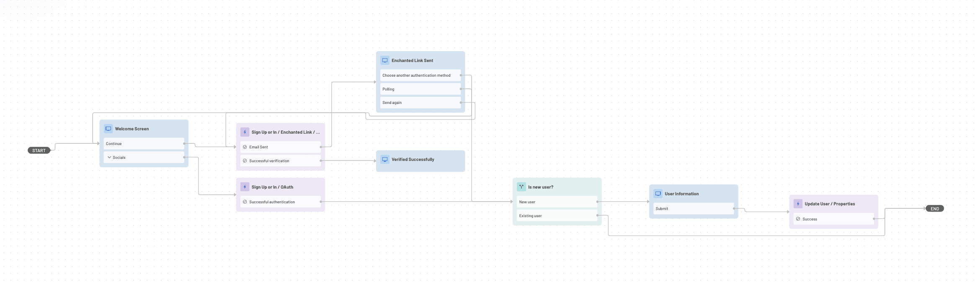
Task: Select the Email Sent outcome row
Action: pos(280,147)
